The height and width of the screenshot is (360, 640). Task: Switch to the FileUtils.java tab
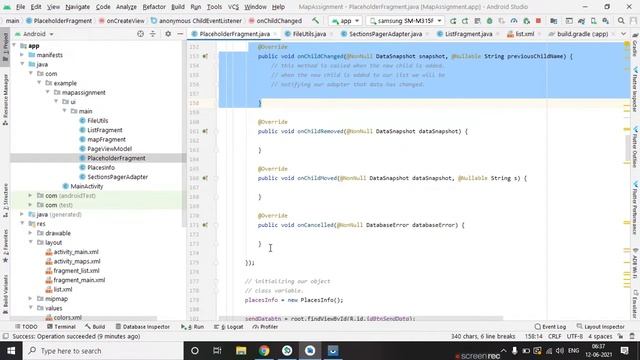point(309,34)
